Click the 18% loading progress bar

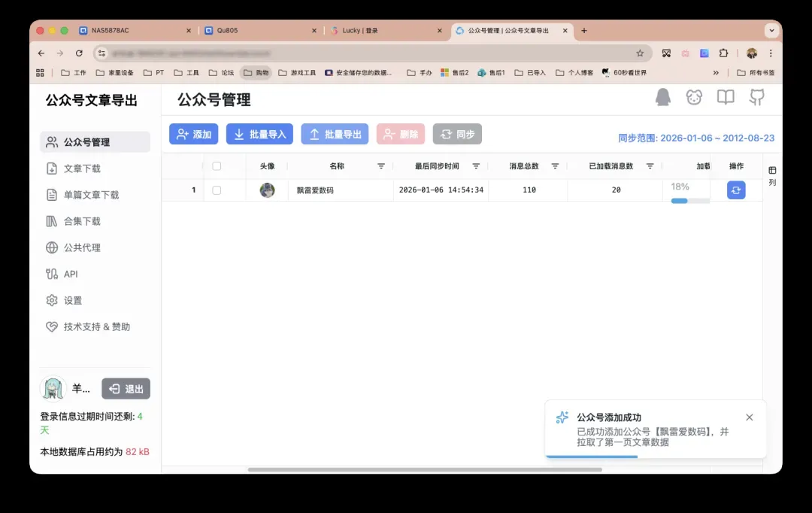689,201
